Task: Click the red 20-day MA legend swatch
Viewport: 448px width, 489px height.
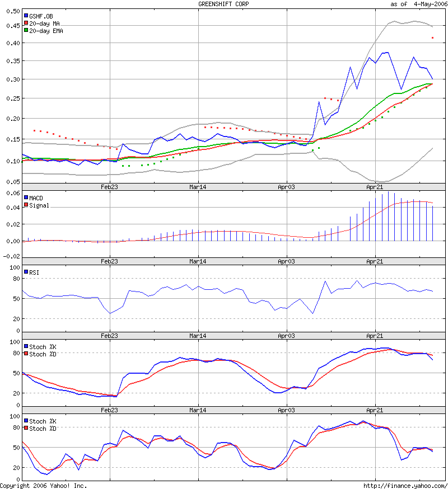Action: coord(26,23)
